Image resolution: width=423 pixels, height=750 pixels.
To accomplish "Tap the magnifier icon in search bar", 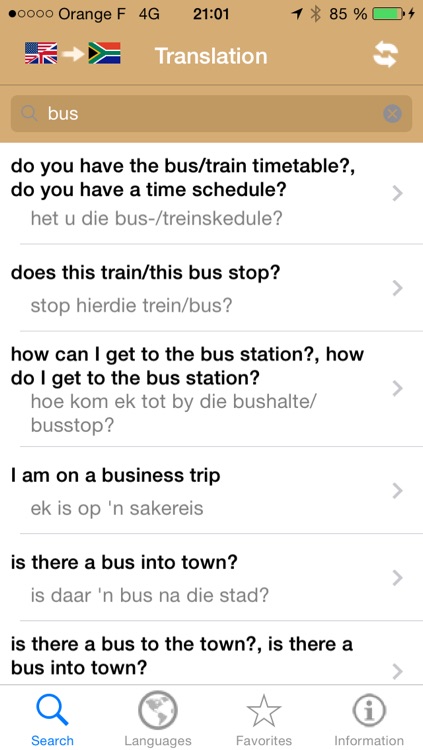I will click(29, 114).
